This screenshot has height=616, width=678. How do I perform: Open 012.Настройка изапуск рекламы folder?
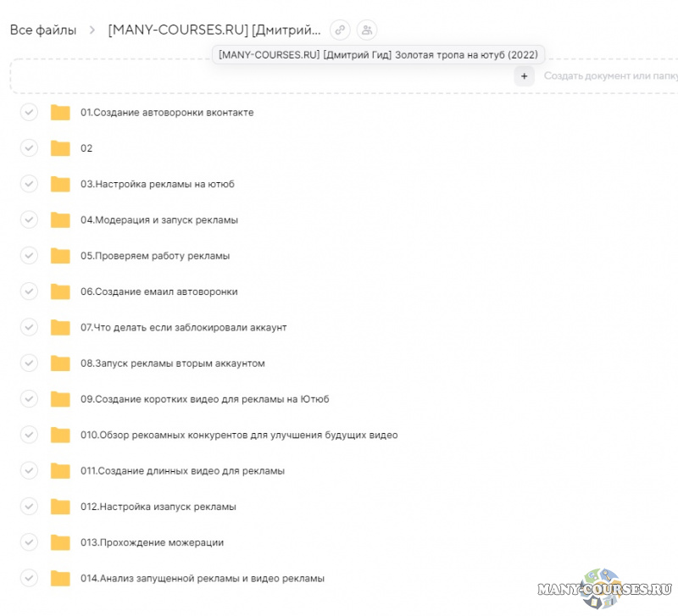(x=158, y=507)
